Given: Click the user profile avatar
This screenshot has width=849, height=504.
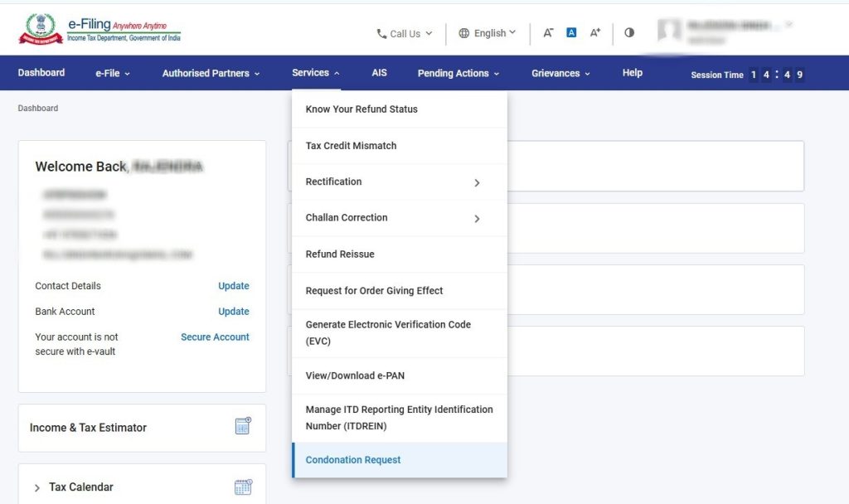Looking at the screenshot, I should pos(670,30).
